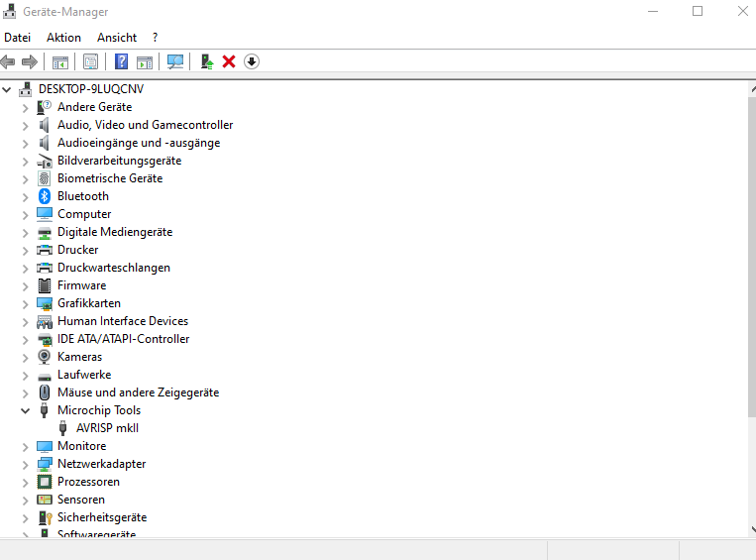This screenshot has height=560, width=756.
Task: Select the Microchip Tools label
Action: pos(99,410)
